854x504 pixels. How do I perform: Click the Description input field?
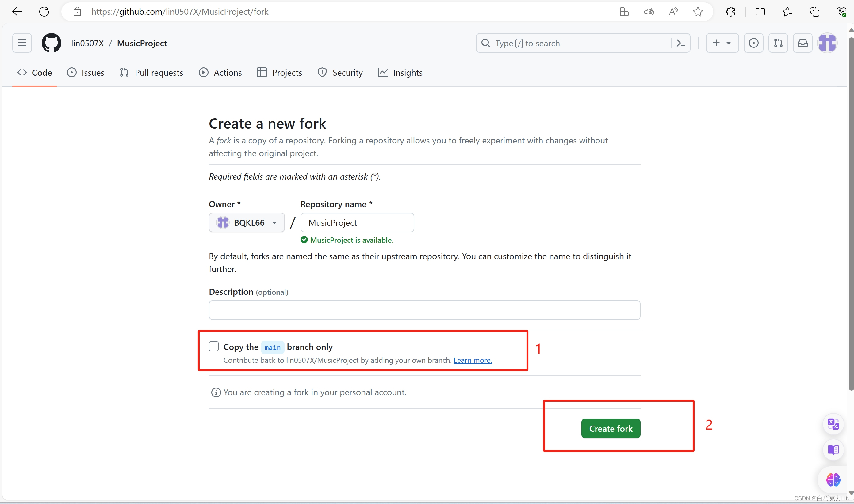[x=424, y=310]
